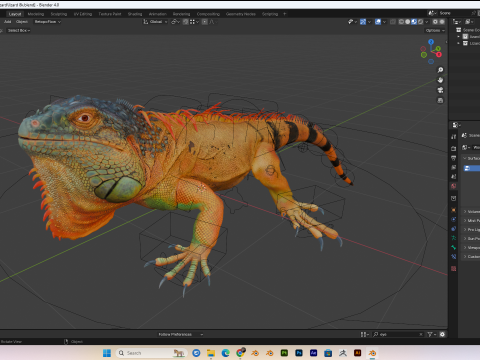
Task: Toggle snapping magnet in header
Action: [186, 22]
